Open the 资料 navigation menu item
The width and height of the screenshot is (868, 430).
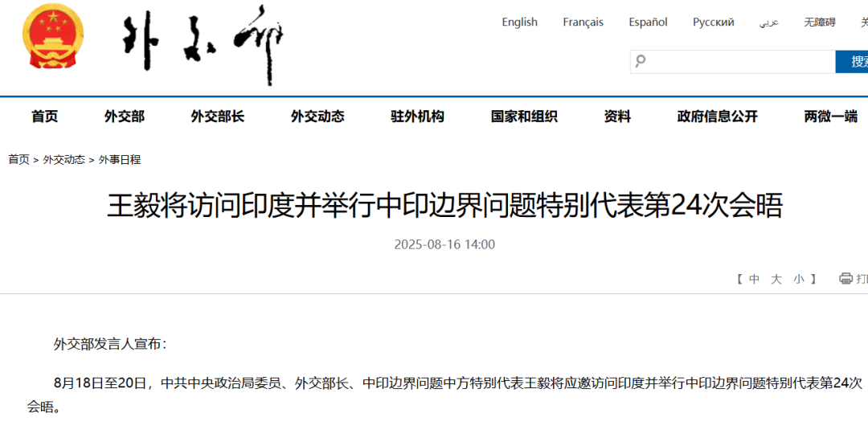tap(617, 117)
